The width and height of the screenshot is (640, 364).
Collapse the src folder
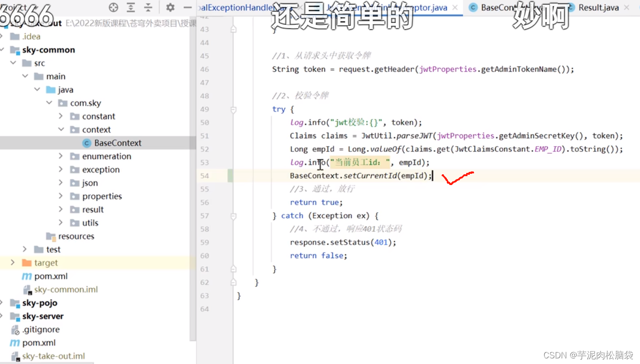tap(13, 63)
